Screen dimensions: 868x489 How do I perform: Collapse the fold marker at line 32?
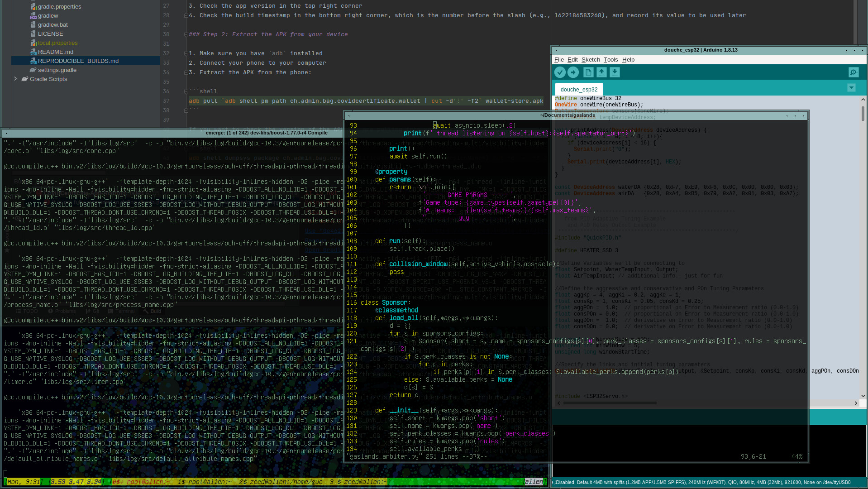(x=186, y=53)
